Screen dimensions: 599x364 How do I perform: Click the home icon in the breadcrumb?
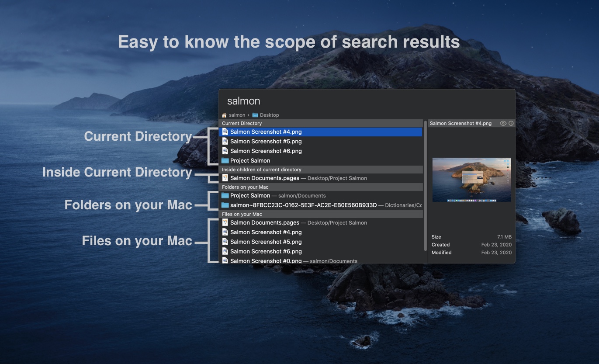pyautogui.click(x=225, y=115)
